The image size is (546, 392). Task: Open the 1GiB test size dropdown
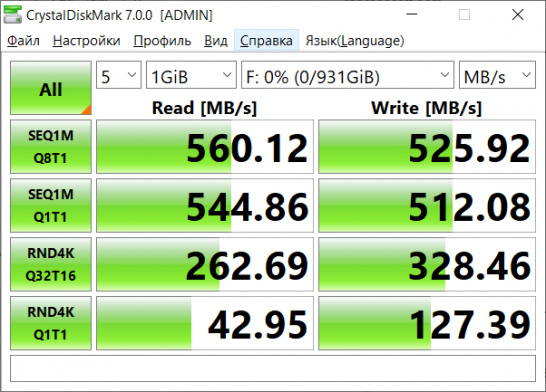click(x=191, y=75)
